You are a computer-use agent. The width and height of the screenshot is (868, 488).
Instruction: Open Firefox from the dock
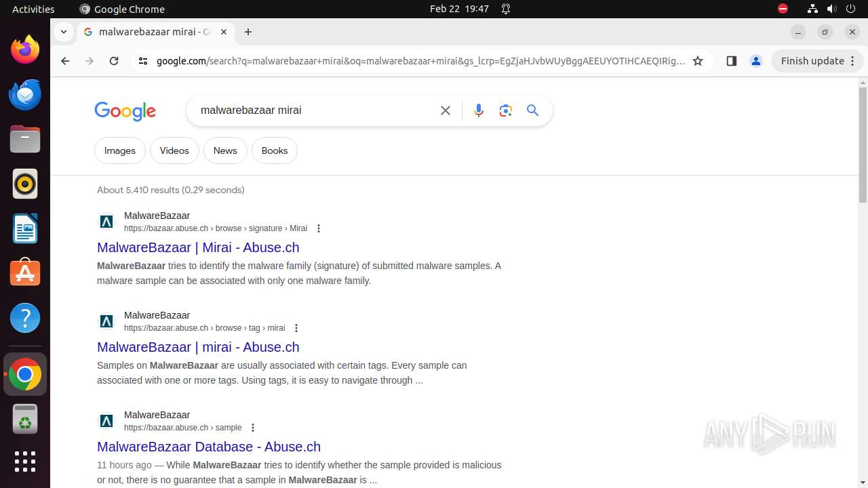25,49
